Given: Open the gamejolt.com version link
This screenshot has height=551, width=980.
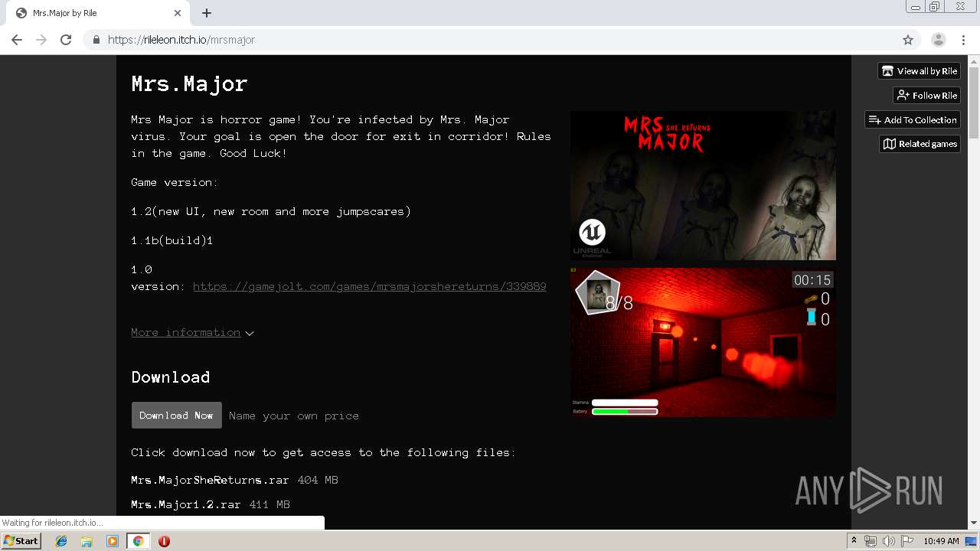Looking at the screenshot, I should click(369, 286).
